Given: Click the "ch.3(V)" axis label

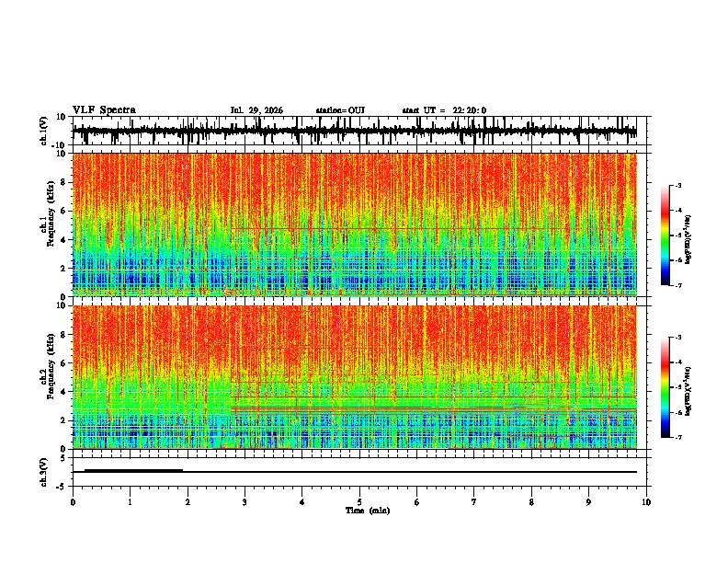Looking at the screenshot, I should point(44,472).
